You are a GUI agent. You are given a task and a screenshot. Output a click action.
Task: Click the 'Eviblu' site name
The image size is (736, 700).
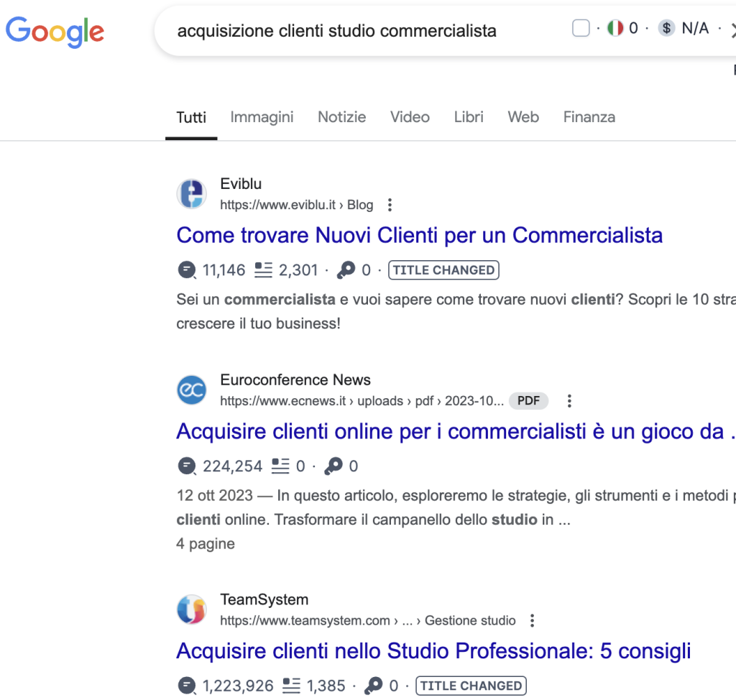(241, 183)
